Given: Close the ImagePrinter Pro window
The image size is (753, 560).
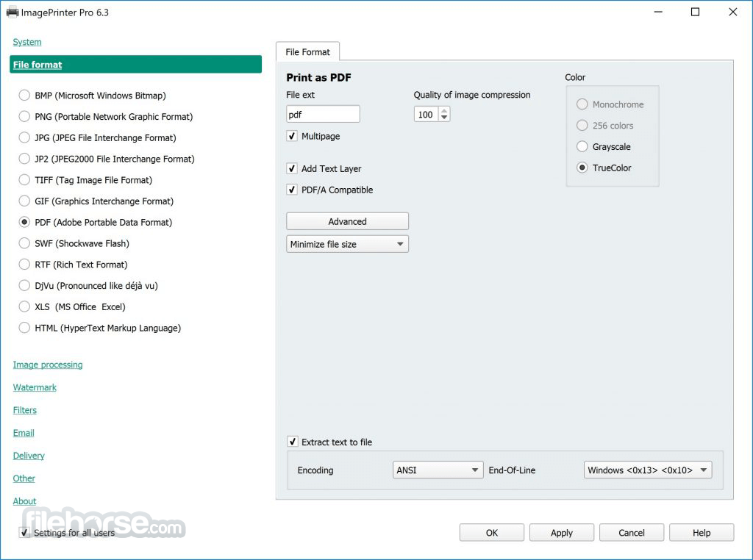Looking at the screenshot, I should (x=733, y=12).
